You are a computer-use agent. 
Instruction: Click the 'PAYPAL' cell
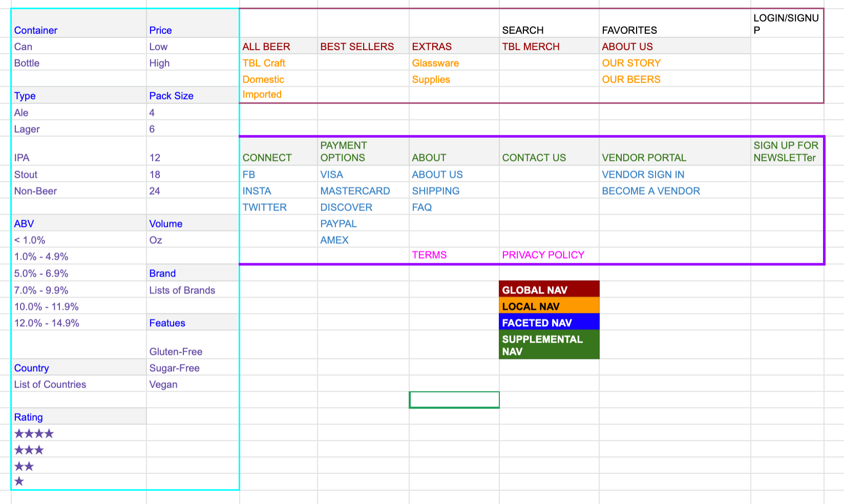tap(363, 223)
